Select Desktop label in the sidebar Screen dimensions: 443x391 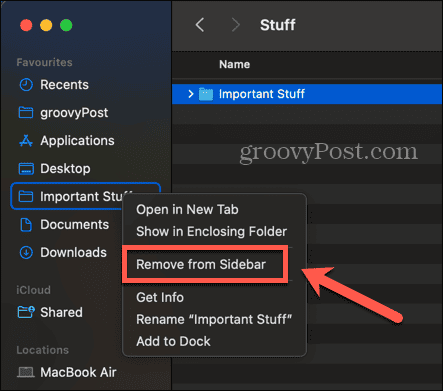coord(65,169)
